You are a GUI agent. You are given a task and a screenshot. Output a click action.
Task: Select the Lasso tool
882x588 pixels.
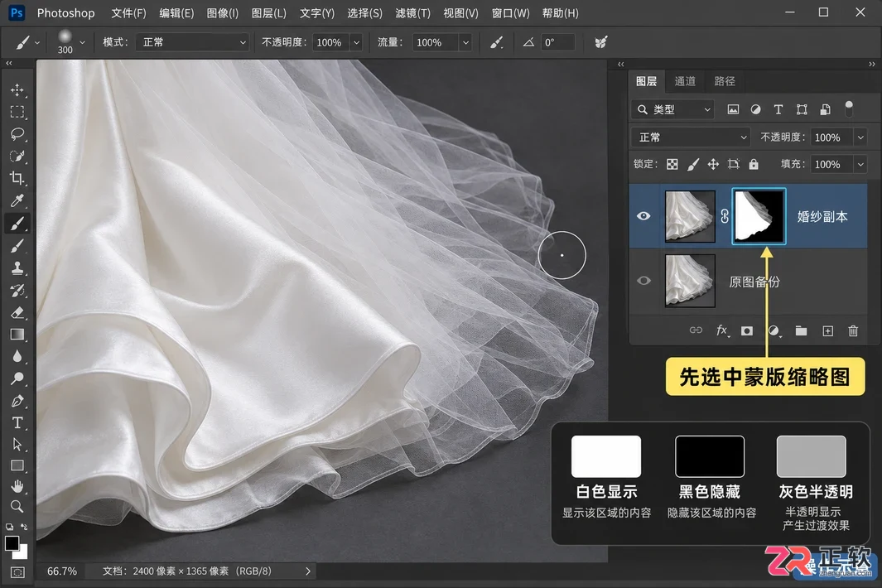pos(17,134)
